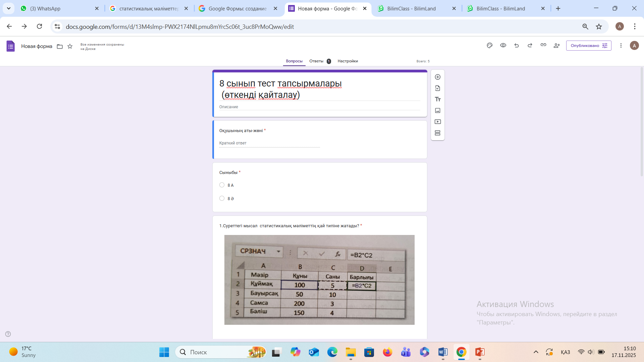
Task: Select the 8 A radio option
Action: click(x=222, y=185)
